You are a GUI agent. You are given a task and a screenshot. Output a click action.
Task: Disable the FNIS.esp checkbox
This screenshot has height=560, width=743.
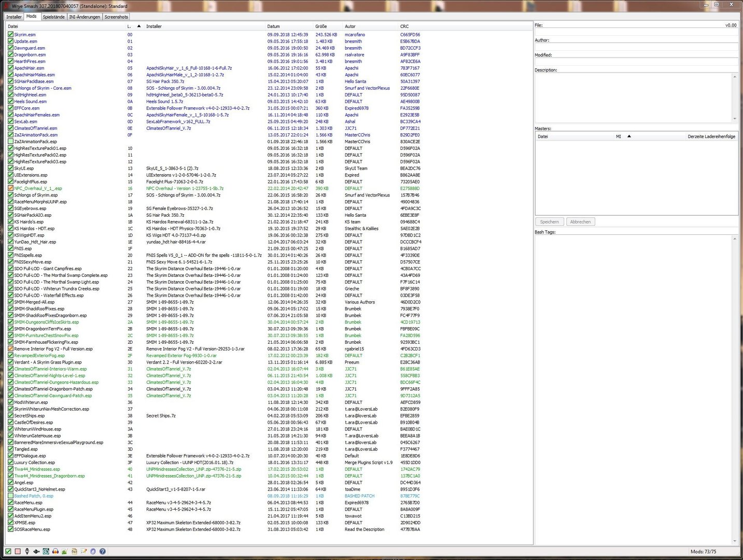pos(10,248)
